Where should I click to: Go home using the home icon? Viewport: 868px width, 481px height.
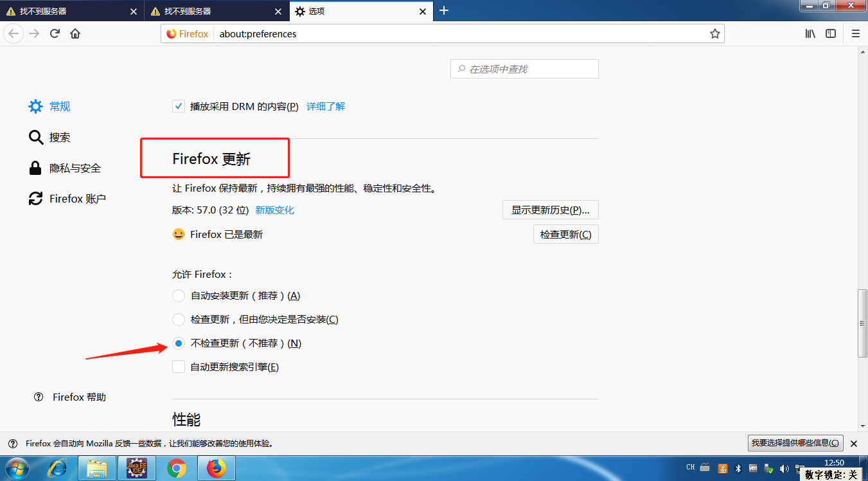(x=74, y=33)
